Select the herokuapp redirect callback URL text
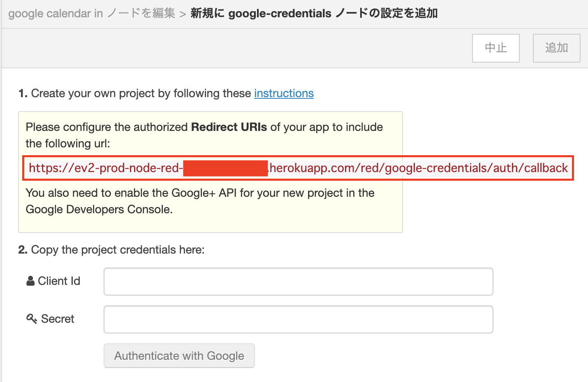588x382 pixels. point(298,168)
